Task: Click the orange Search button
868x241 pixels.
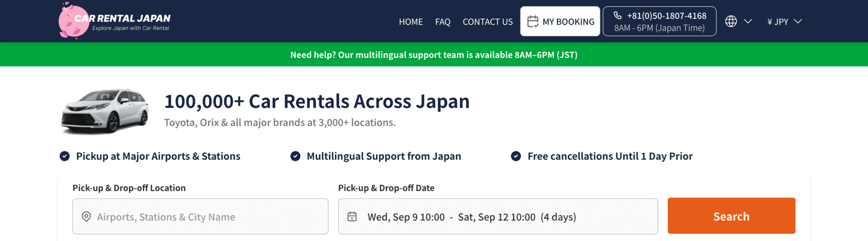Action: click(732, 216)
